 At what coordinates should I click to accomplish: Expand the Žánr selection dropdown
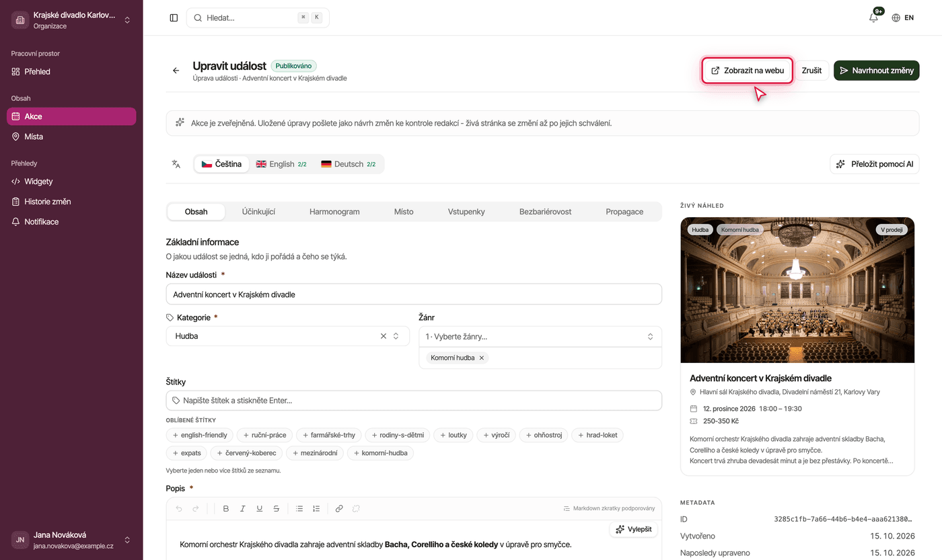(x=540, y=337)
